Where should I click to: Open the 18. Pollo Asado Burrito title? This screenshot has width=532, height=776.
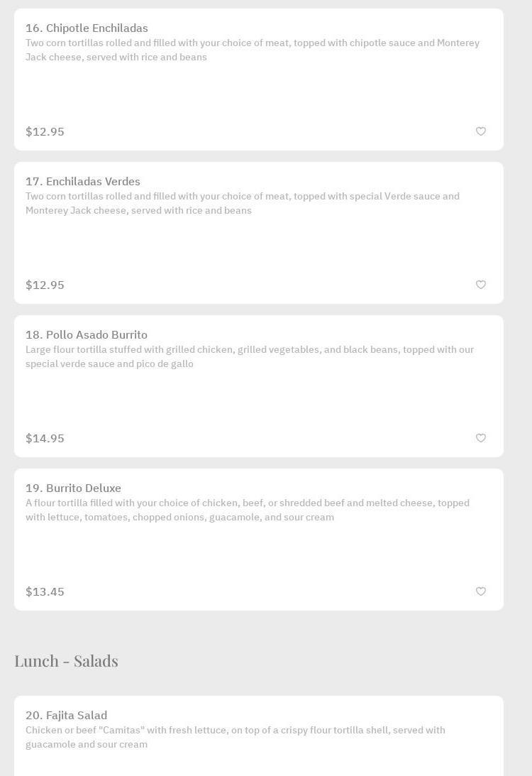click(87, 335)
